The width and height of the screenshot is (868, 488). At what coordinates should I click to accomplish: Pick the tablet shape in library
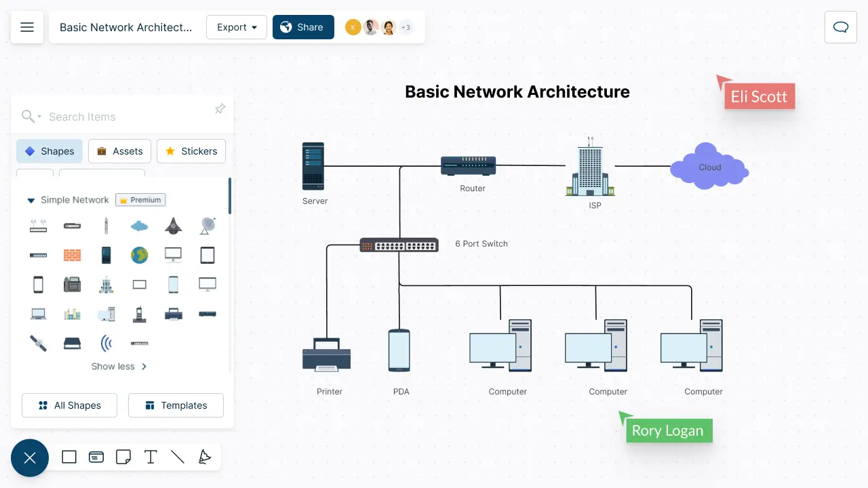tap(208, 256)
